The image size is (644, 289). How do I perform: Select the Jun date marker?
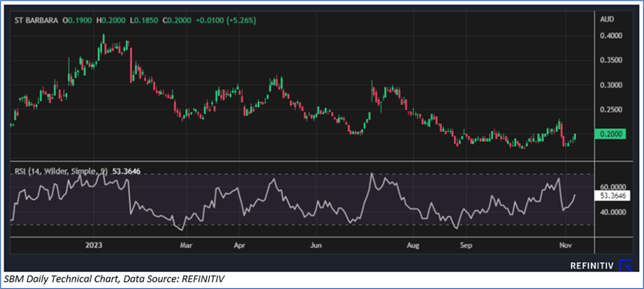coord(316,245)
